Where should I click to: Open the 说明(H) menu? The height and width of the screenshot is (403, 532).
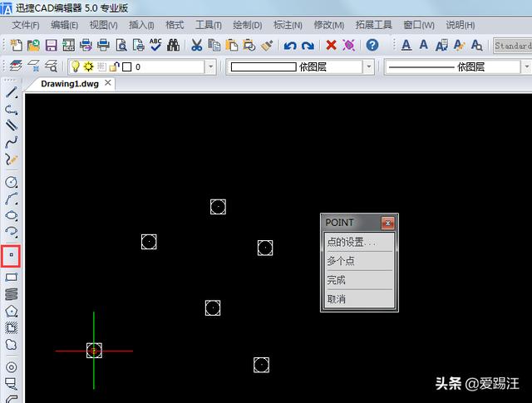[x=460, y=25]
